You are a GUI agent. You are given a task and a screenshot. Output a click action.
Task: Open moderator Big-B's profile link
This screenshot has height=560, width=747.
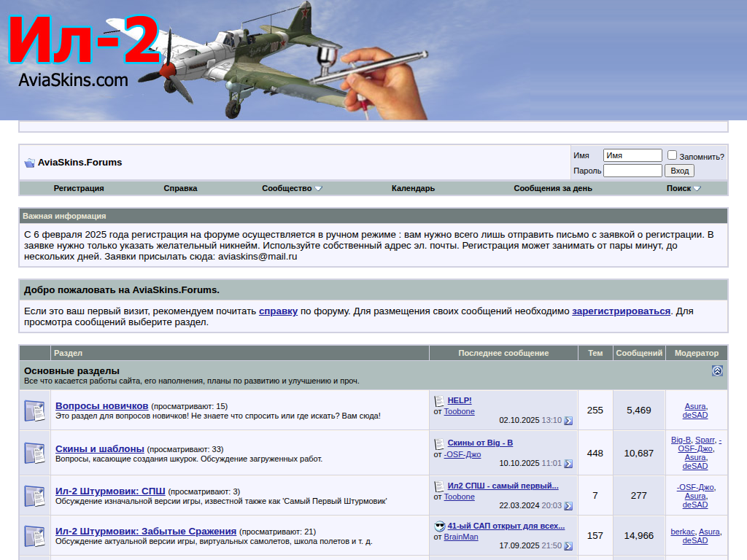click(681, 440)
